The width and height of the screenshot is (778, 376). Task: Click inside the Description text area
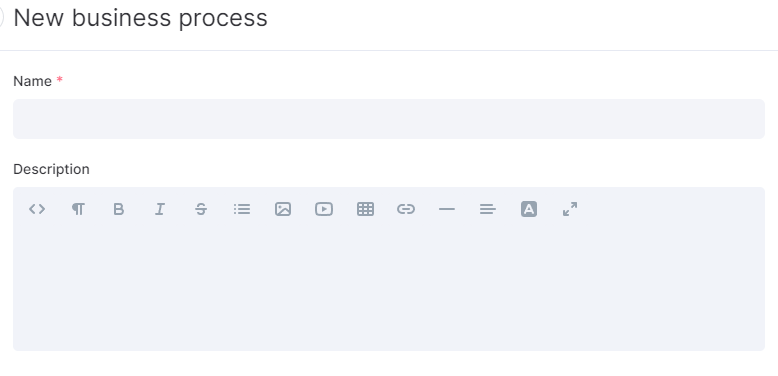pyautogui.click(x=389, y=288)
